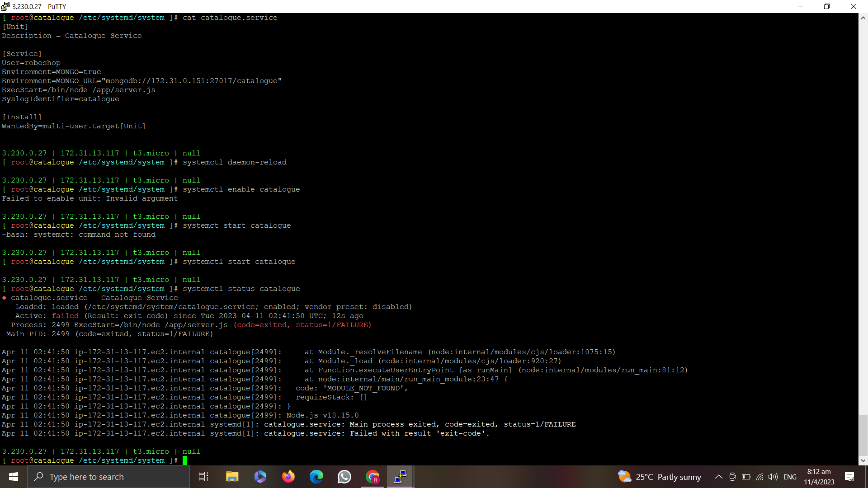Show hidden icons in the system tray
The image size is (868, 488).
[x=718, y=476]
